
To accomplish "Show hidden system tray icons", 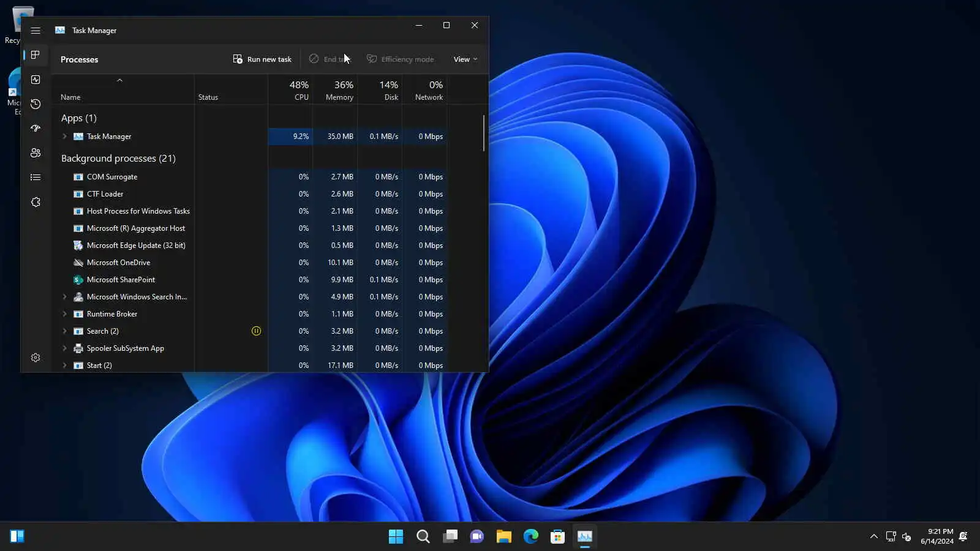I will 874,536.
